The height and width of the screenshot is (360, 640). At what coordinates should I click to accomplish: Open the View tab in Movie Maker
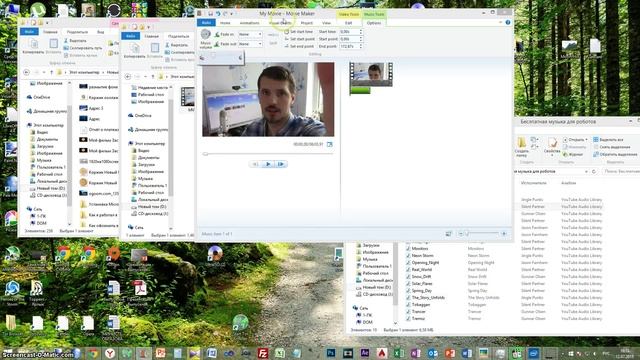pyautogui.click(x=327, y=23)
